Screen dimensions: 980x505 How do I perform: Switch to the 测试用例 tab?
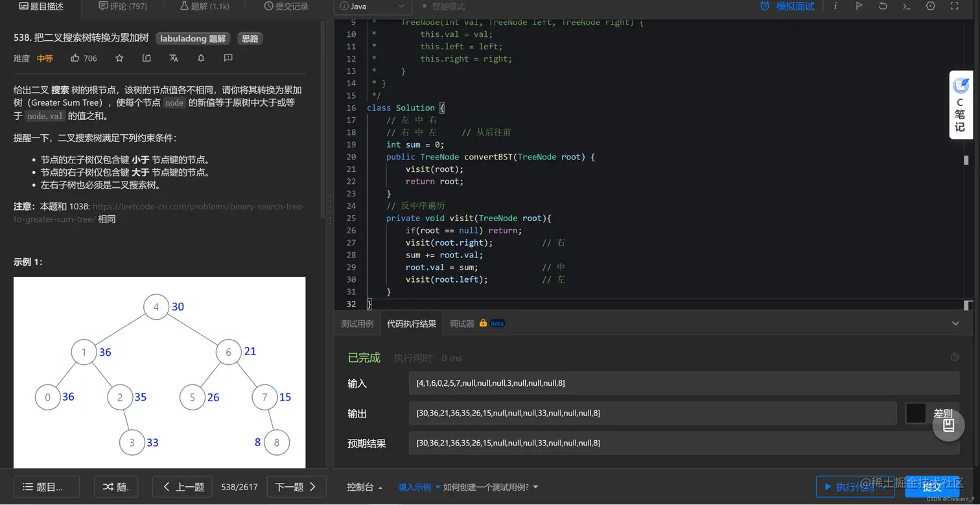[x=357, y=323]
